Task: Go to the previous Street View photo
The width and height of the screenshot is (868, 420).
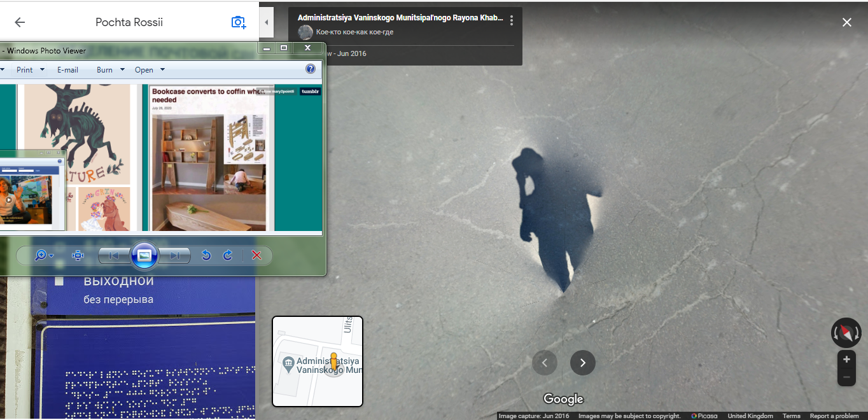Action: (545, 363)
